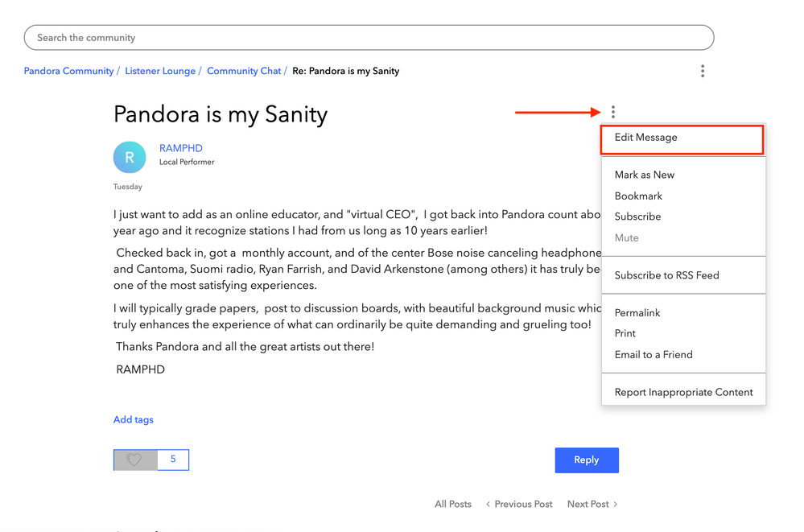Click Email to a Friend
This screenshot has width=804, height=532.
click(654, 354)
